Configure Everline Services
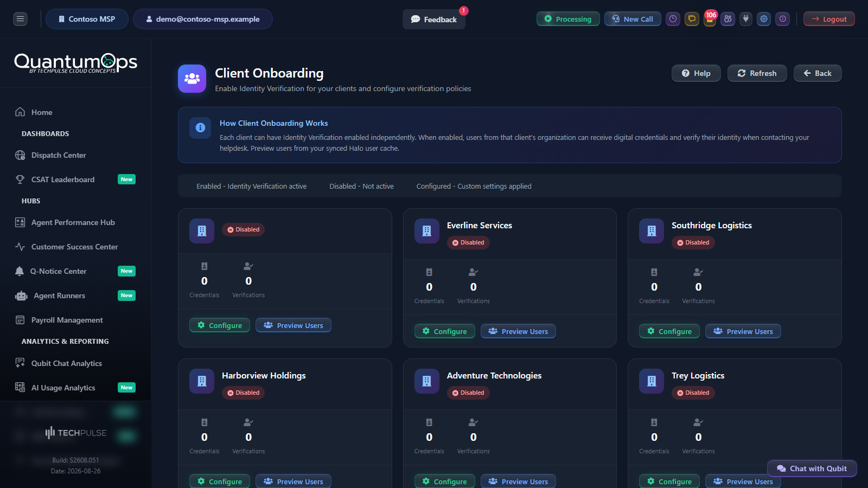Screen dimensions: 868x488 coord(445,331)
